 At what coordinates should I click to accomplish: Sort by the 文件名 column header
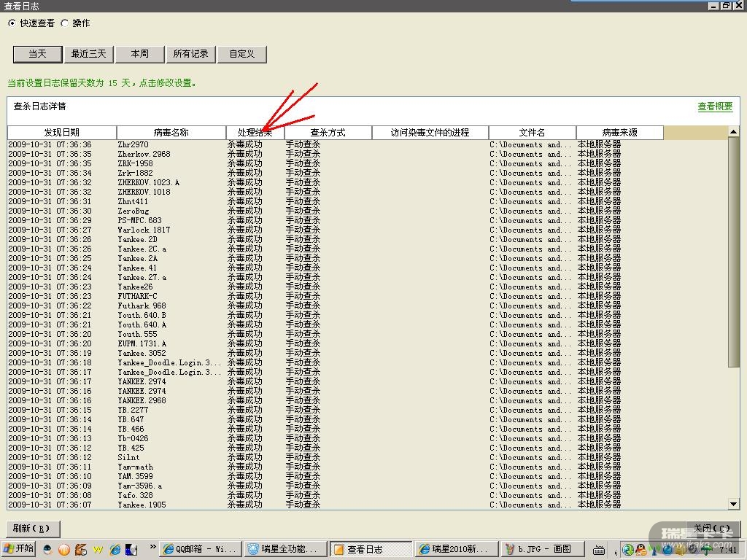(532, 133)
